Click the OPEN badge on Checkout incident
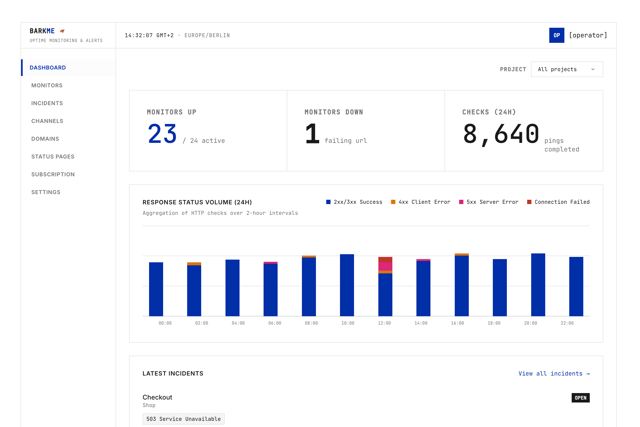Viewport: 640px width, 427px height. [x=580, y=398]
